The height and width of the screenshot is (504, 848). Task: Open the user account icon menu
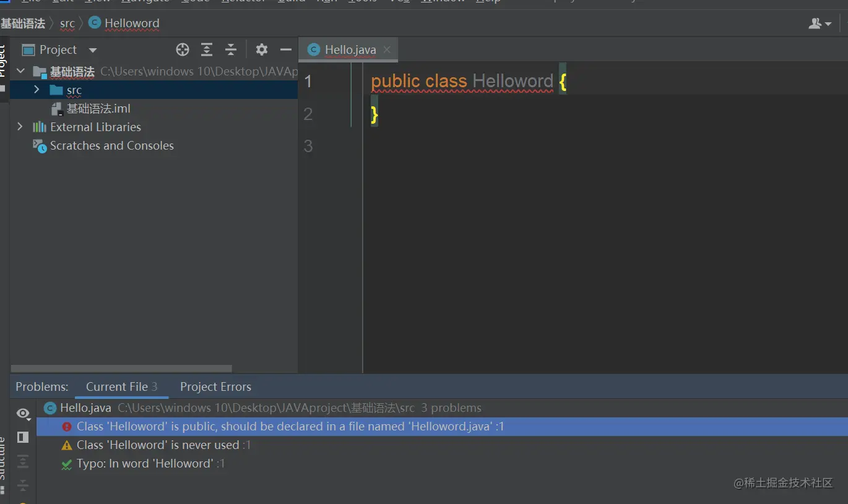(x=820, y=23)
